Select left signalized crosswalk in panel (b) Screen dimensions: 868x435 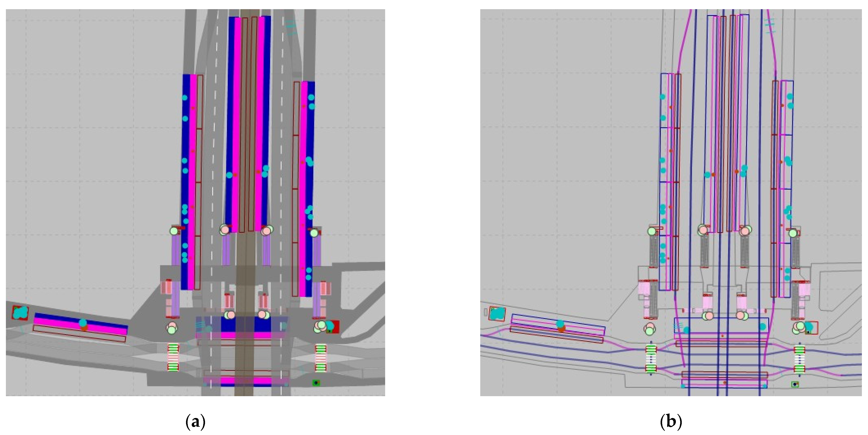point(651,359)
